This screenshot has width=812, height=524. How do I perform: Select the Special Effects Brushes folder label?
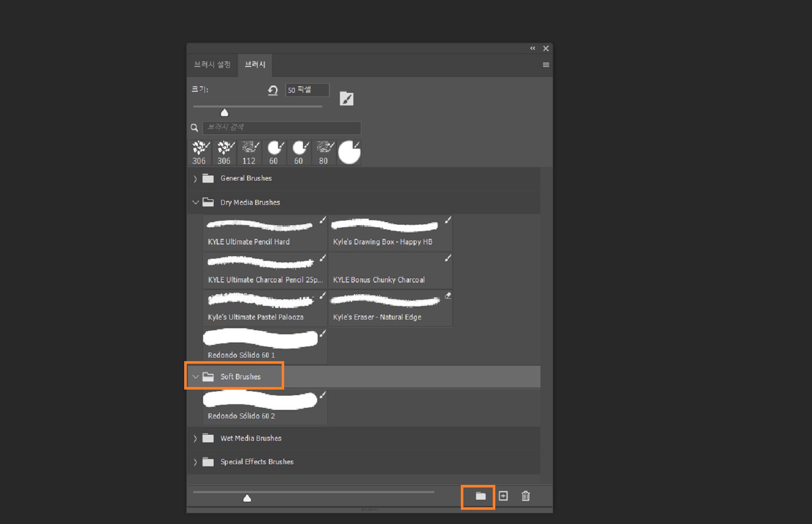click(x=257, y=462)
